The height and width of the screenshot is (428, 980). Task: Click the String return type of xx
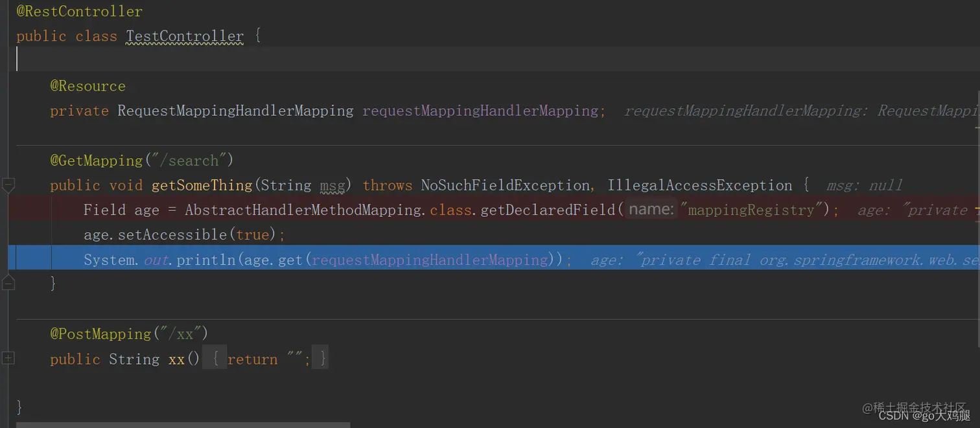pos(134,359)
